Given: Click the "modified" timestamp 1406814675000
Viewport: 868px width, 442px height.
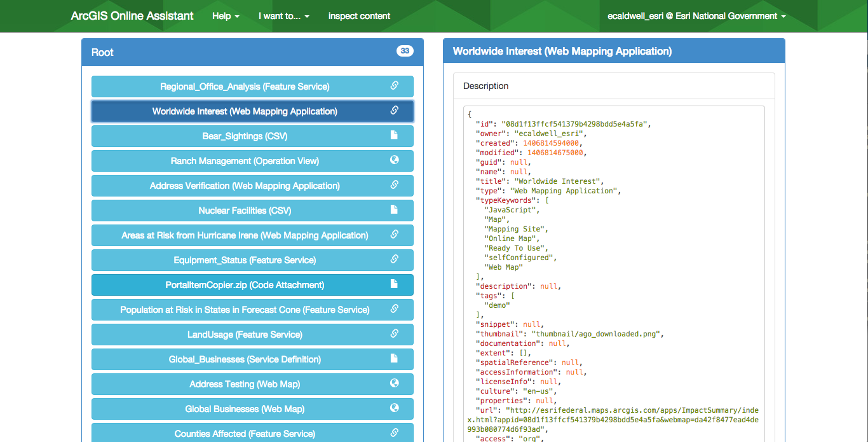Looking at the screenshot, I should [x=557, y=153].
